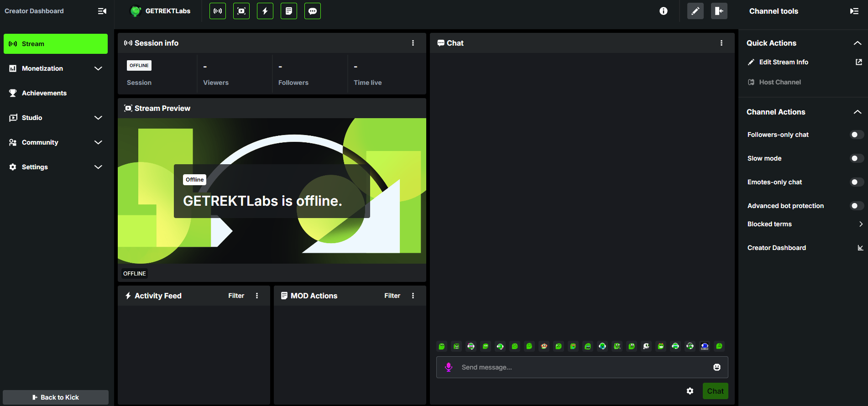The image size is (868, 406).
Task: Open the info icon in top bar
Action: coord(664,11)
